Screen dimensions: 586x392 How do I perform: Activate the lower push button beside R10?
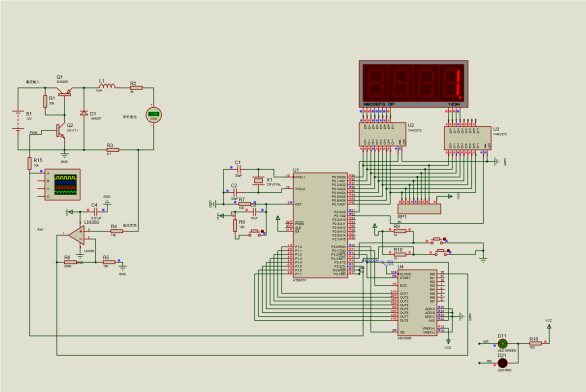pos(441,251)
